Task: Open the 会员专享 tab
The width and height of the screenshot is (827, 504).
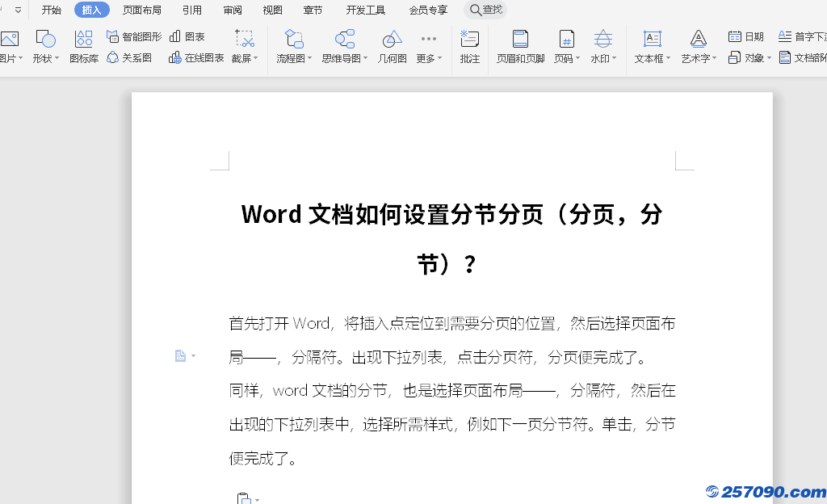Action: [428, 10]
